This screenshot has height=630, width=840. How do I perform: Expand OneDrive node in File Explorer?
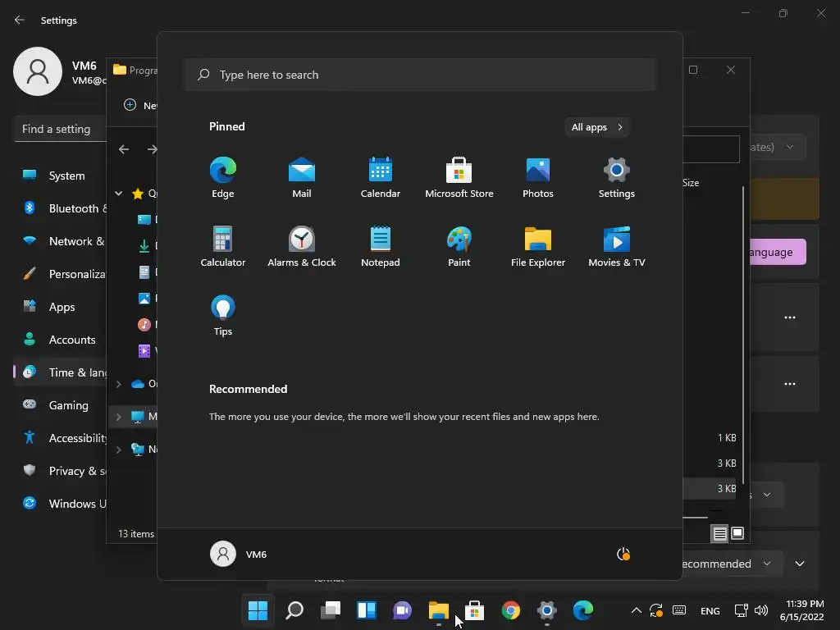point(118,384)
